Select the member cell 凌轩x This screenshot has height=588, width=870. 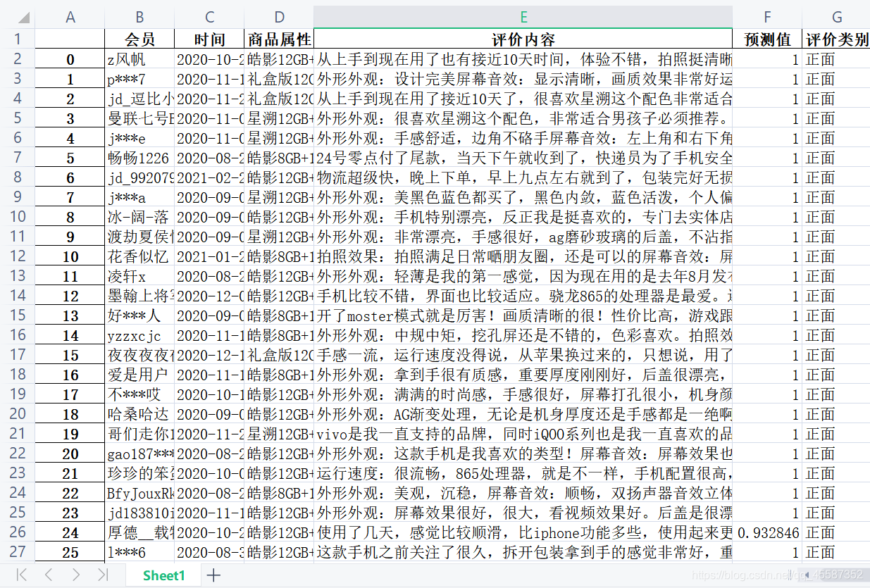click(139, 276)
